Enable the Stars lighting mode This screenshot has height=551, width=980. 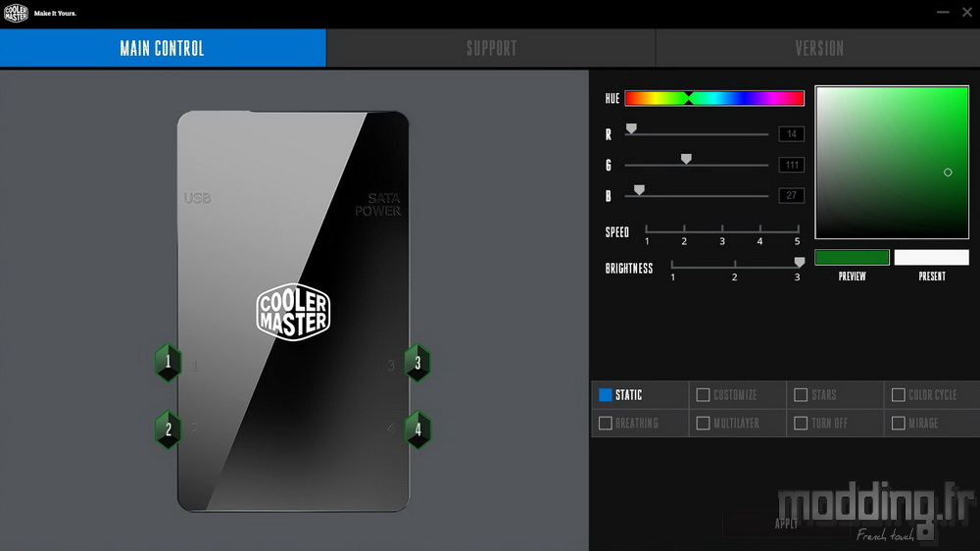tap(800, 395)
